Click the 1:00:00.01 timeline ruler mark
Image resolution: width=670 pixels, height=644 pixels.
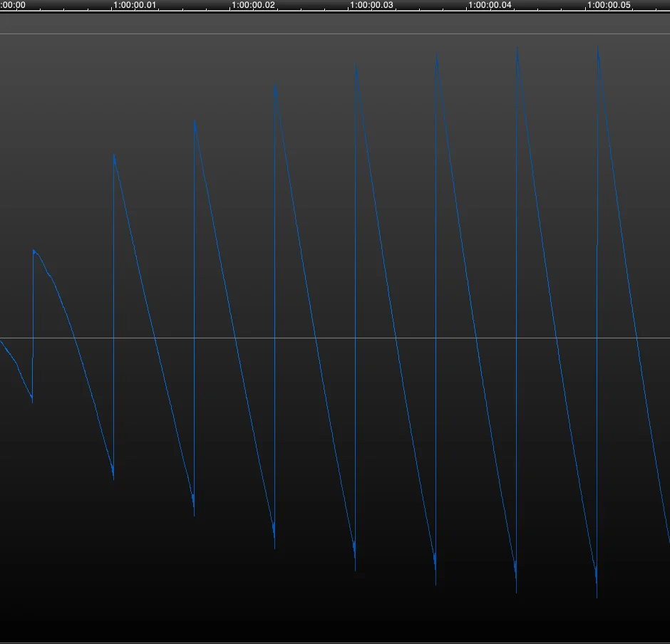(135, 5)
